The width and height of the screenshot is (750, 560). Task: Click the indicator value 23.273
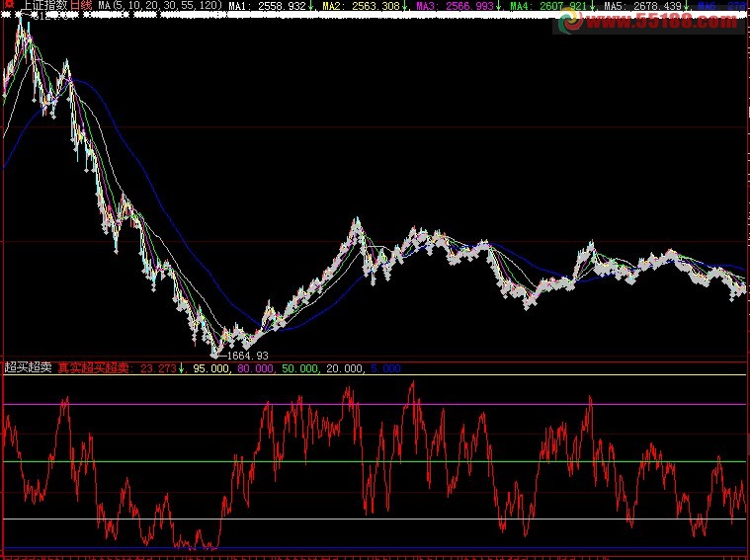[x=158, y=368]
